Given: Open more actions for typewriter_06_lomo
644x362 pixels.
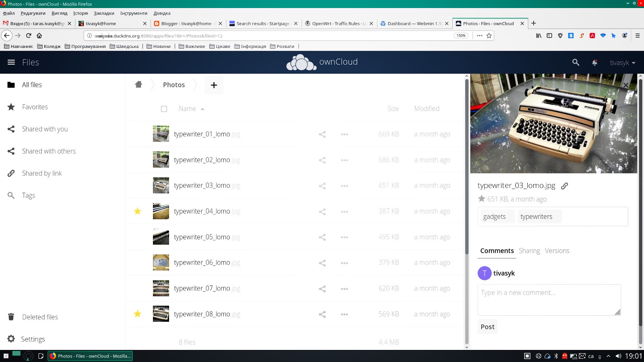Looking at the screenshot, I should click(344, 263).
